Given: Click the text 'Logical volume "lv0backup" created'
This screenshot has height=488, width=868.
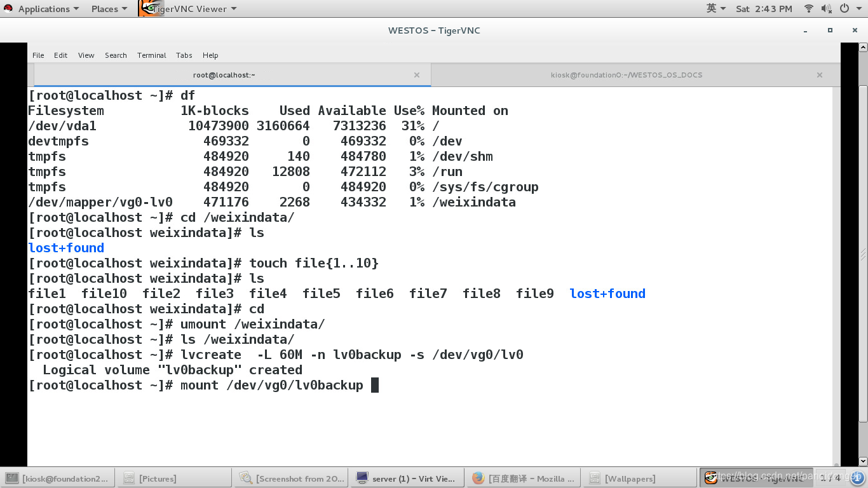Looking at the screenshot, I should pos(172,370).
